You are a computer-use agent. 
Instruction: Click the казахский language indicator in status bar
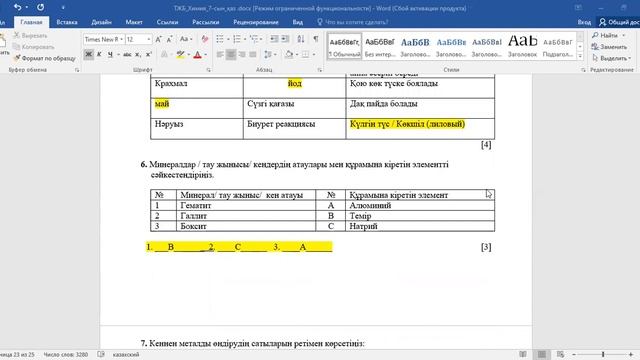click(x=126, y=354)
